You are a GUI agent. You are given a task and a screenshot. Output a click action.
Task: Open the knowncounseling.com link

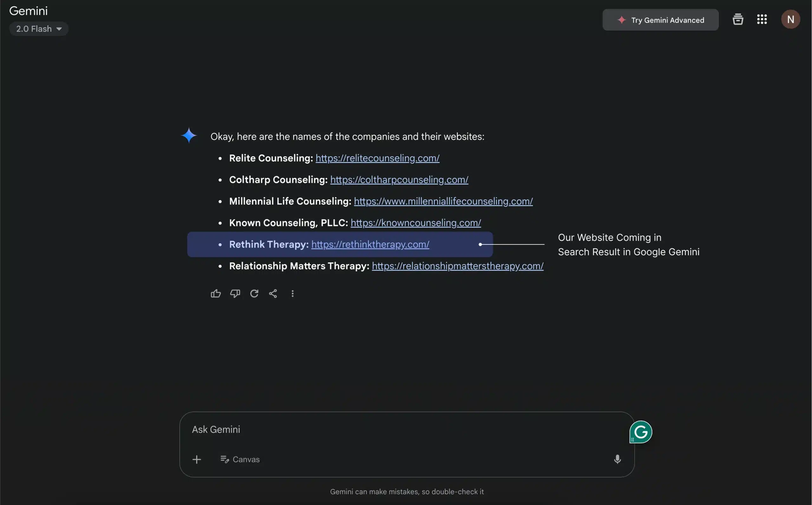point(416,223)
